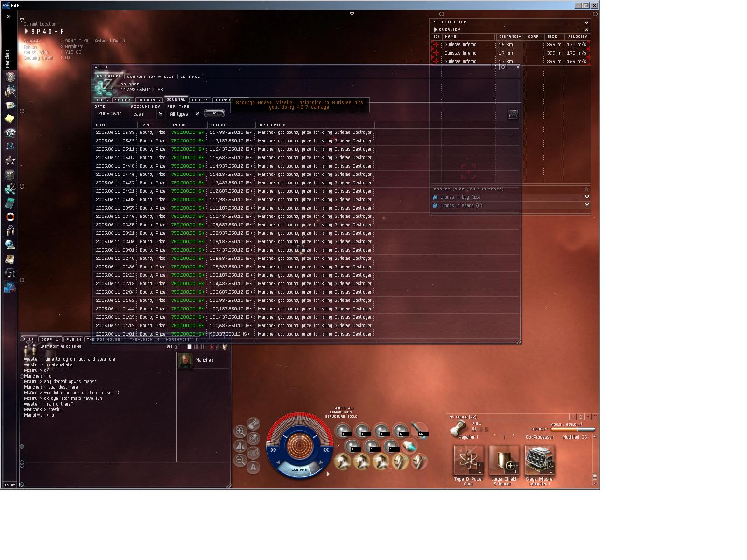This screenshot has width=747, height=560.
Task: Open the wallet Settings tab
Action: click(190, 77)
